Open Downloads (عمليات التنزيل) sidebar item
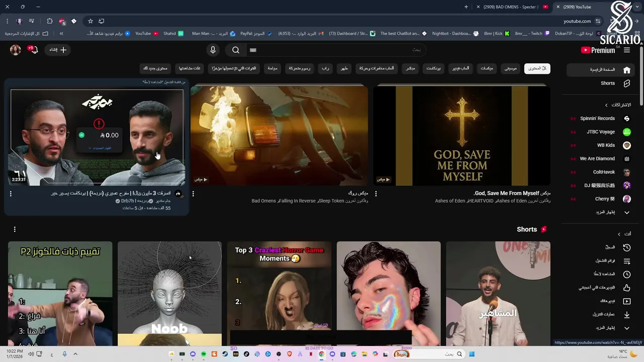 coord(599,314)
